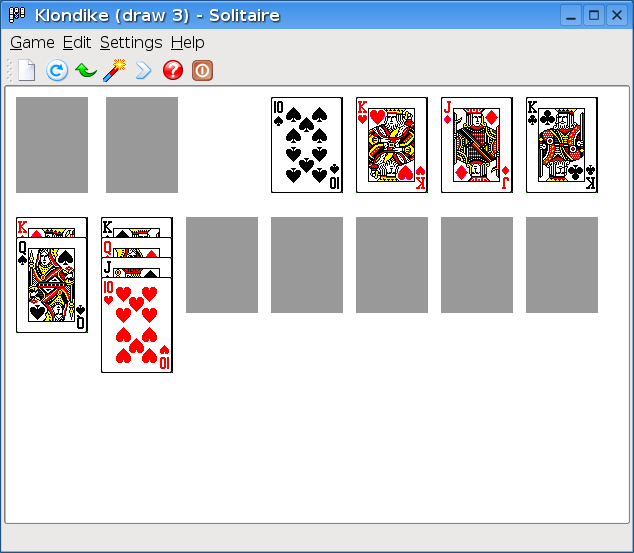Screen dimensions: 634x553
Task: Select the 10 of hearts tableau card
Action: tap(137, 325)
